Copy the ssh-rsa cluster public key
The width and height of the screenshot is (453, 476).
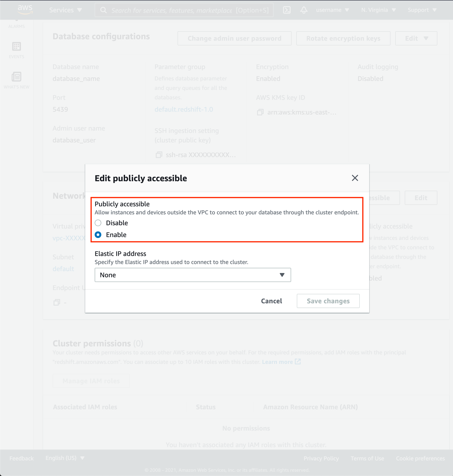pos(159,155)
